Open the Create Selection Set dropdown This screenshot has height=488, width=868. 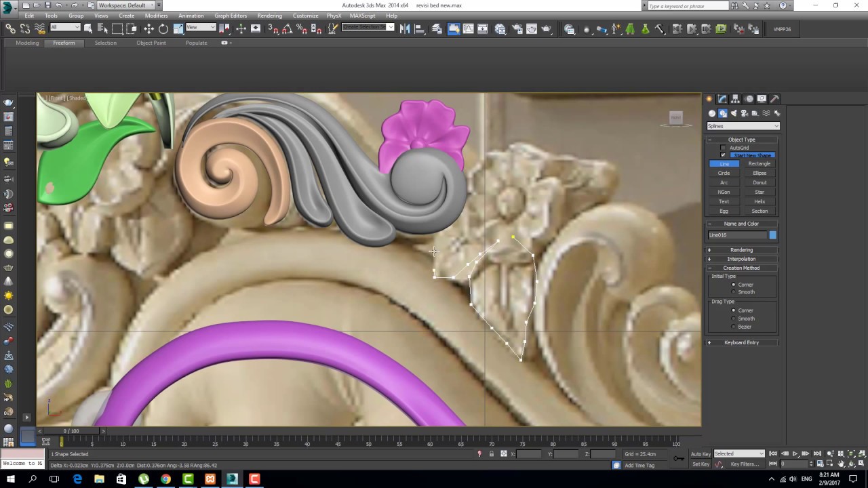368,28
